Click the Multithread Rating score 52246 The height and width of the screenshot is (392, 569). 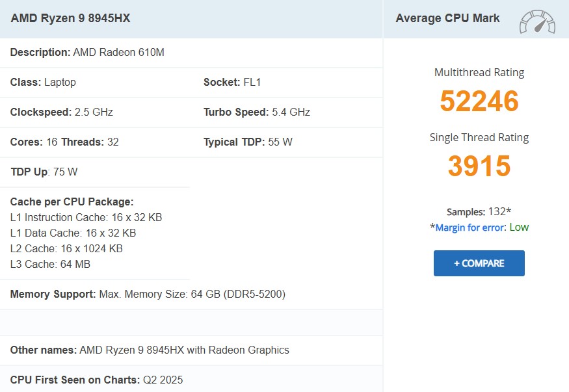479,101
